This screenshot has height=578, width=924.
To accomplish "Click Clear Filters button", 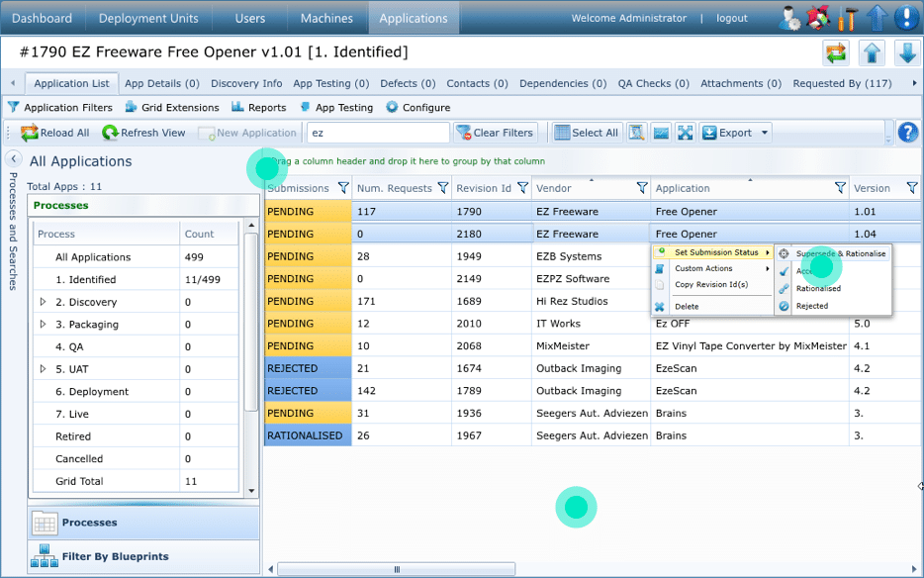I will coord(495,133).
